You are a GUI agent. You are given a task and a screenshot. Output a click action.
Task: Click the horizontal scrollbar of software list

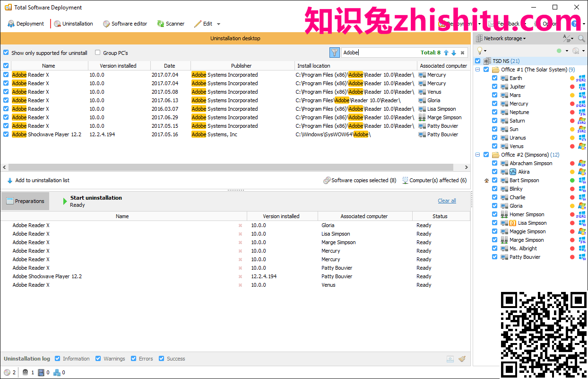(231, 167)
